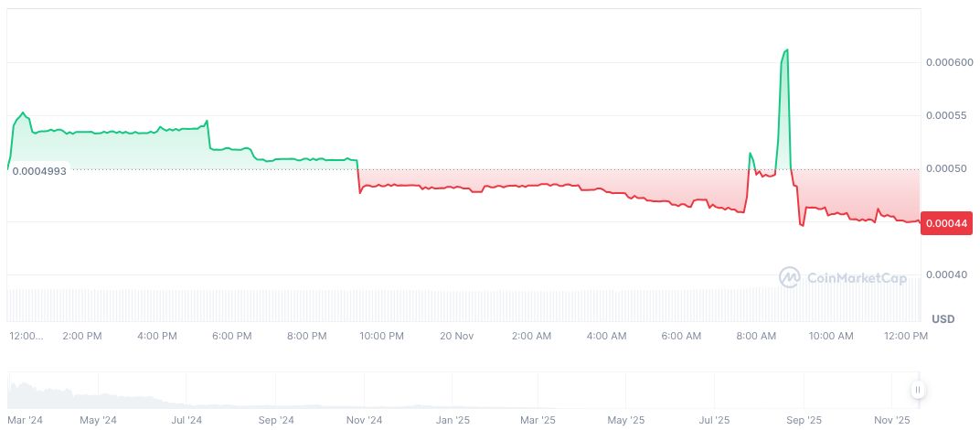Click the peak of the green price spike
Viewport: 980px width, 430px height.
pos(787,50)
